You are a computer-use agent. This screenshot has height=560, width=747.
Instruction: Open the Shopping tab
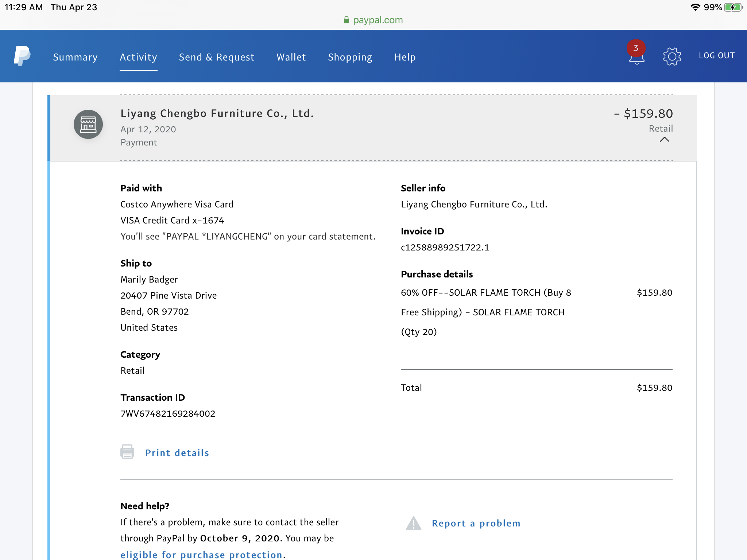pyautogui.click(x=350, y=57)
